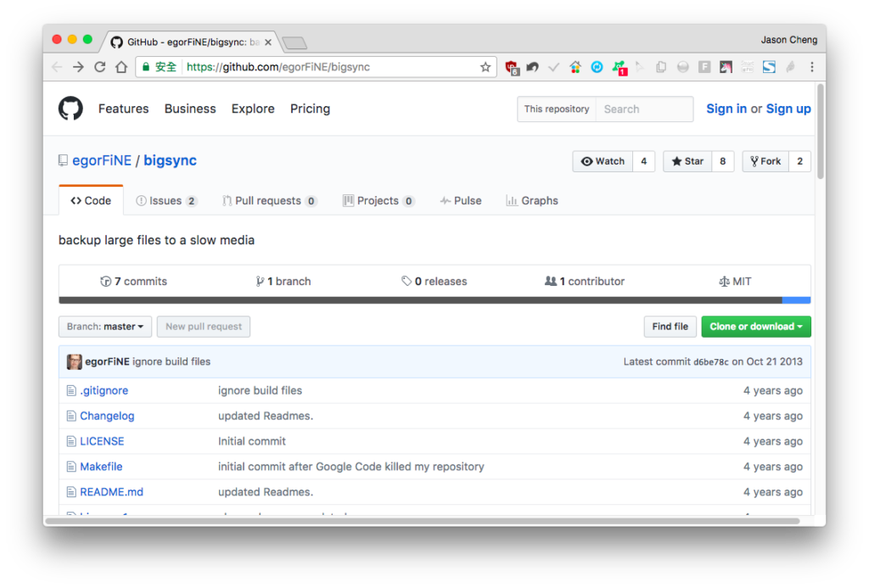
Task: Switch to the Issues tab
Action: coord(166,200)
